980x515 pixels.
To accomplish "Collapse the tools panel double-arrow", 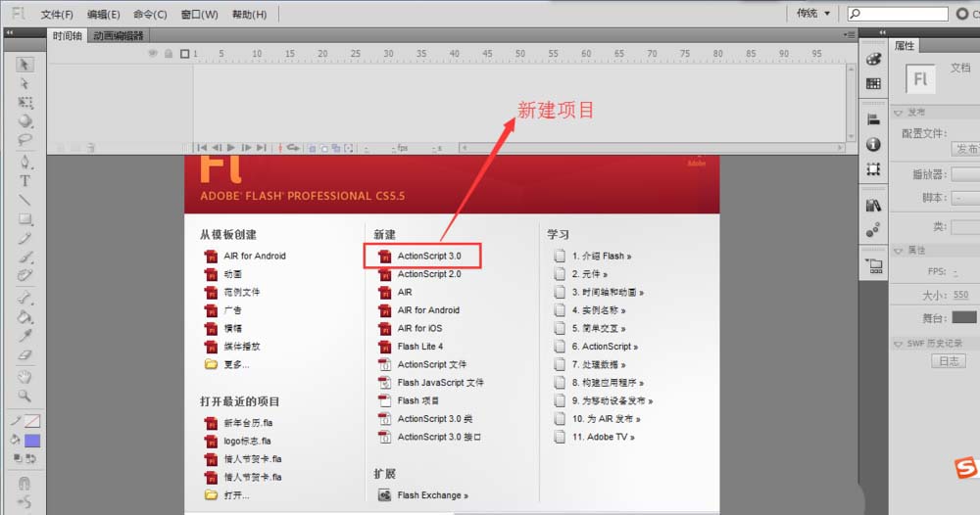I will click(10, 32).
